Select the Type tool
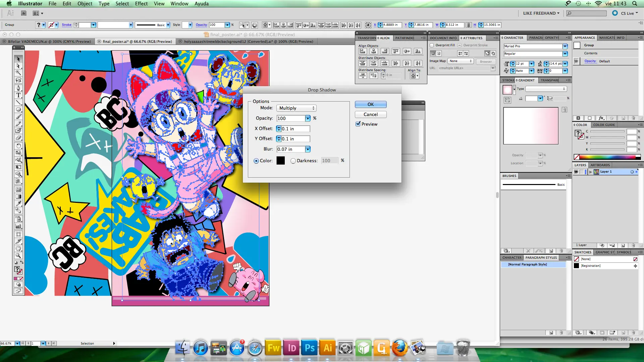 coord(18,95)
